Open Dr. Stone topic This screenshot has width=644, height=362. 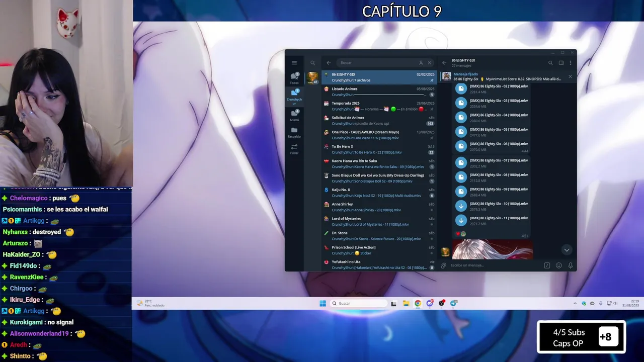(x=379, y=236)
